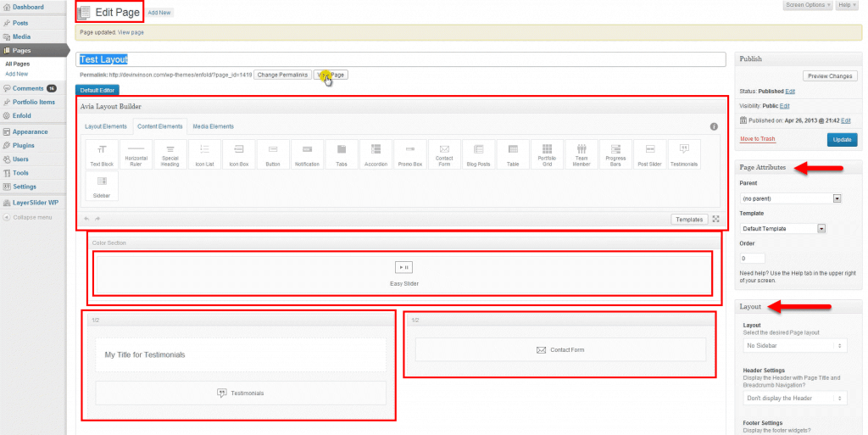Click the blue Update button
The image size is (868, 435).
[841, 140]
